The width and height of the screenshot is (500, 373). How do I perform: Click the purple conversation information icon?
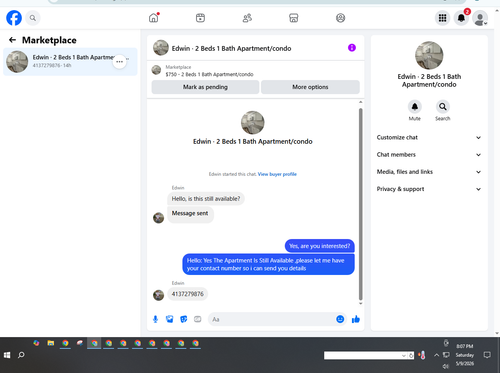[x=352, y=48]
